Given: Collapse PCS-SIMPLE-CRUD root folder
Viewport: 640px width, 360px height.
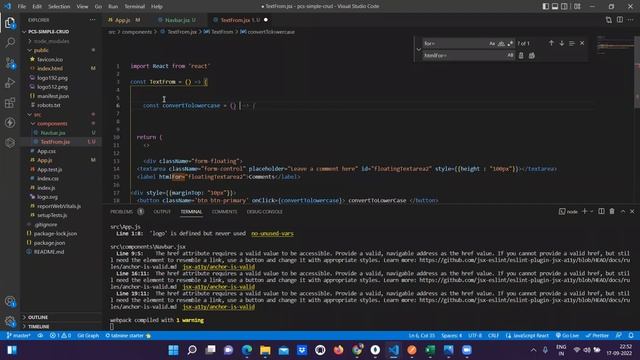Looking at the screenshot, I should [x=49, y=31].
